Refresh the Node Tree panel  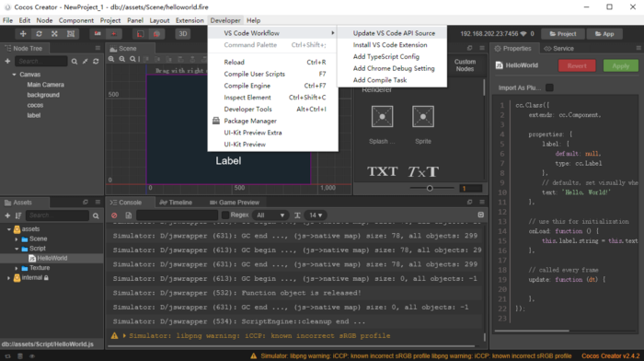click(96, 62)
